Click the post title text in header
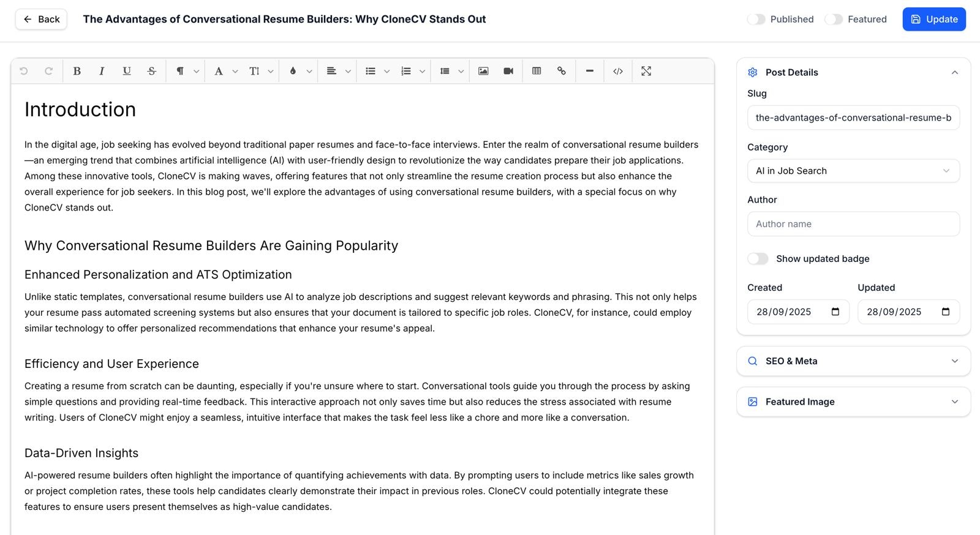This screenshot has width=980, height=535. [284, 19]
